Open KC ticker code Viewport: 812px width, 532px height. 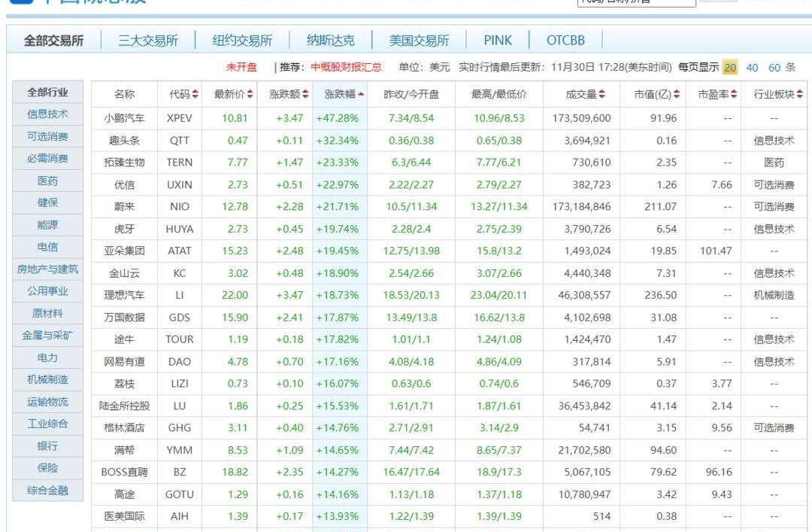pos(180,273)
